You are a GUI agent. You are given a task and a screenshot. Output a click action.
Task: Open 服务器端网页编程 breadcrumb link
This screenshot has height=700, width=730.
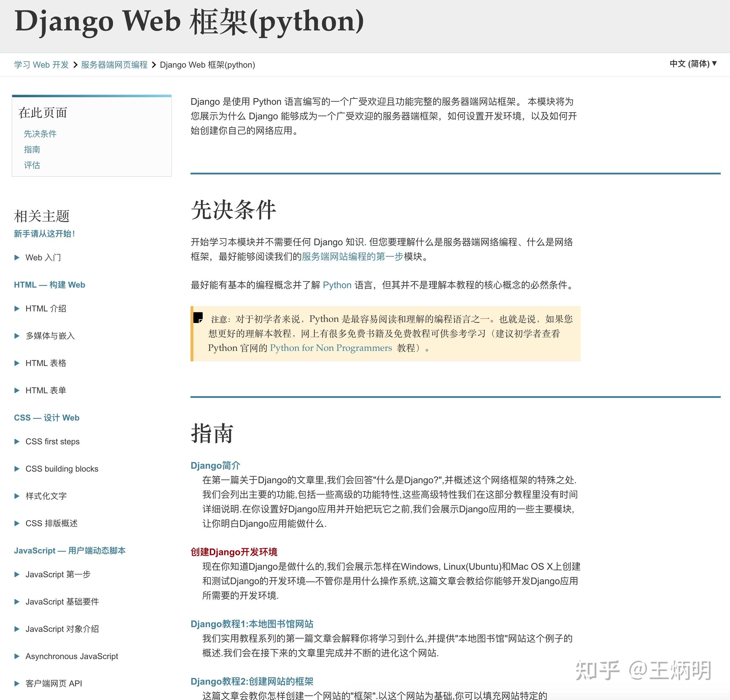(x=114, y=65)
